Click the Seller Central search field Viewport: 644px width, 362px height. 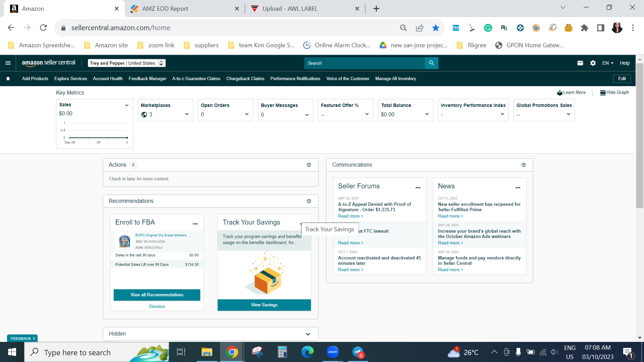(x=365, y=63)
